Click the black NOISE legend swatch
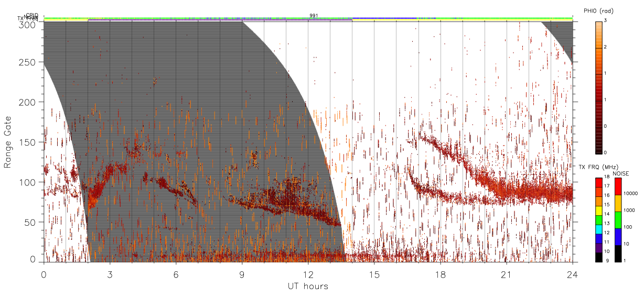The height and width of the screenshot is (297, 644). (x=618, y=253)
